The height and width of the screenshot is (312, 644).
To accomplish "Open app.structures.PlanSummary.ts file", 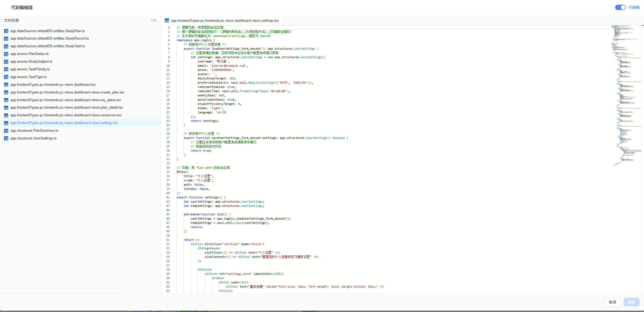I will click(34, 131).
